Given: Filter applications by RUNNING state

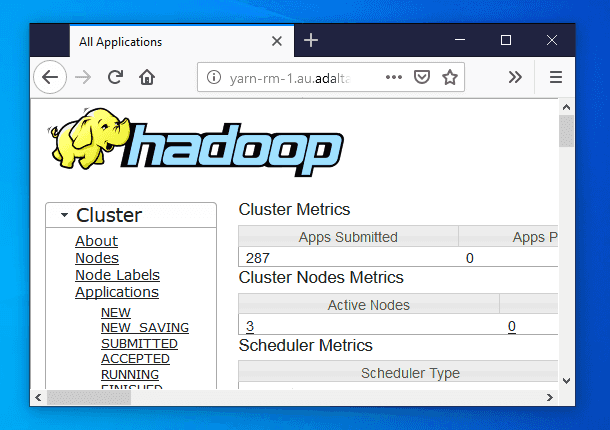Looking at the screenshot, I should [130, 374].
